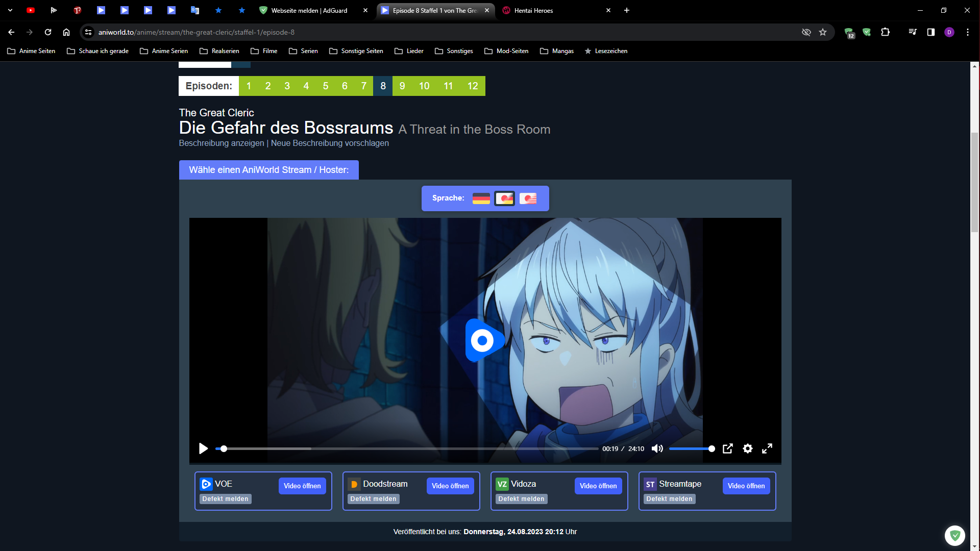The width and height of the screenshot is (980, 551).
Task: Bookmark this page with star icon
Action: click(x=822, y=32)
